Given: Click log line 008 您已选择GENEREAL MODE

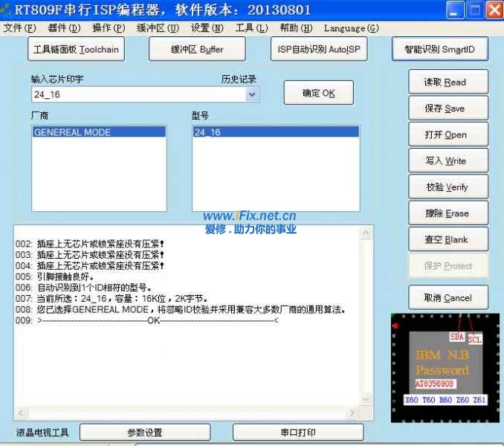Looking at the screenshot, I should [181, 309].
